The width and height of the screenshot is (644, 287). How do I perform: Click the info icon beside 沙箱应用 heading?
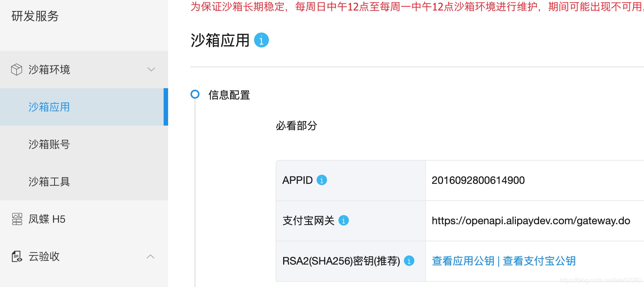tap(261, 40)
